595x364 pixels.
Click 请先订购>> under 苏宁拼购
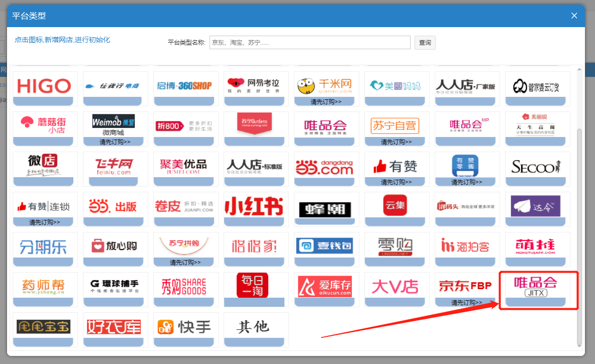coord(185,263)
